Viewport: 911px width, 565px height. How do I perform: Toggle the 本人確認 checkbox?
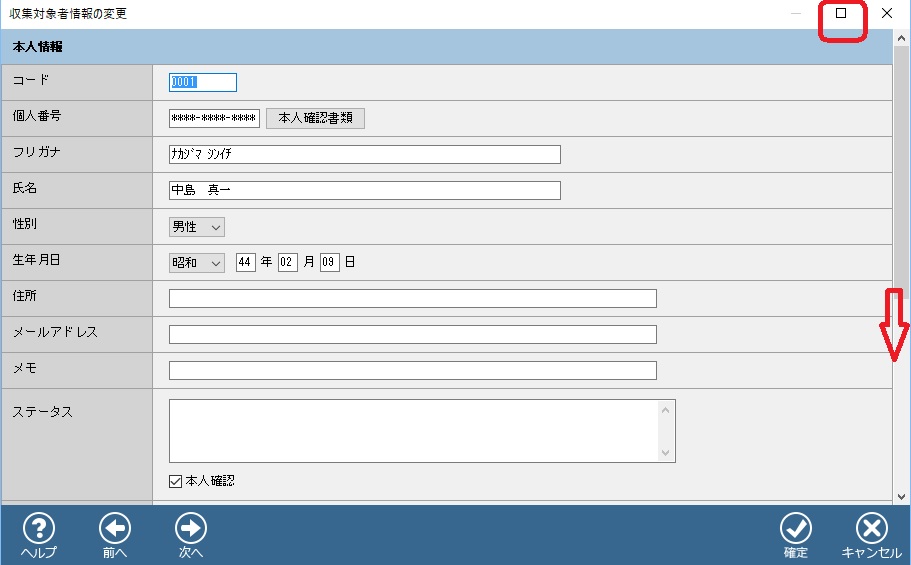pos(176,481)
